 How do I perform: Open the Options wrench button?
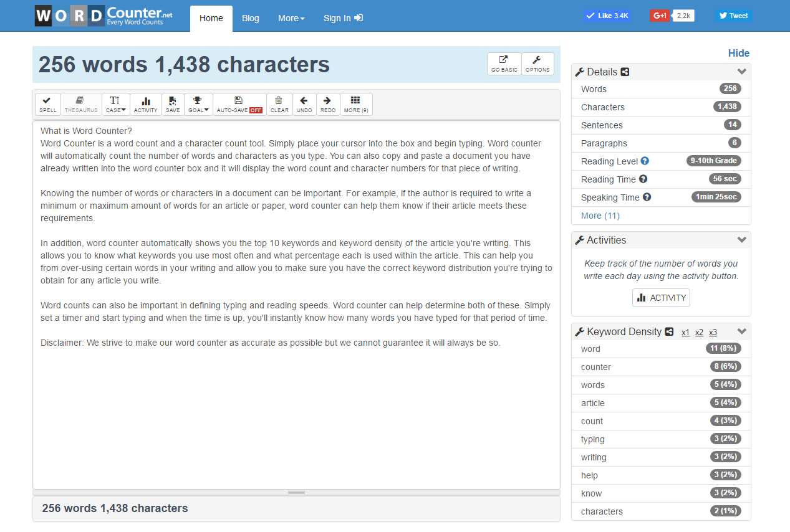click(537, 64)
